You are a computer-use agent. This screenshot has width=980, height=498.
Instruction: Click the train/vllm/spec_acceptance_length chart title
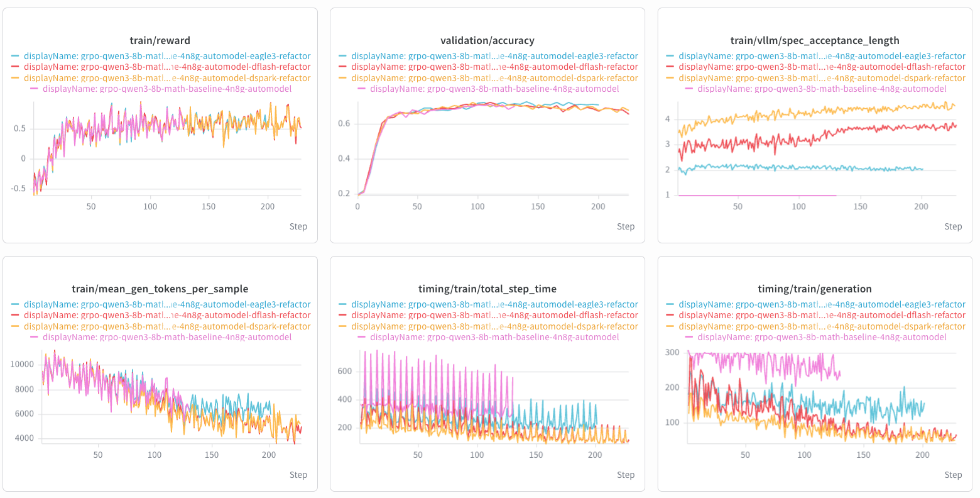(x=815, y=40)
